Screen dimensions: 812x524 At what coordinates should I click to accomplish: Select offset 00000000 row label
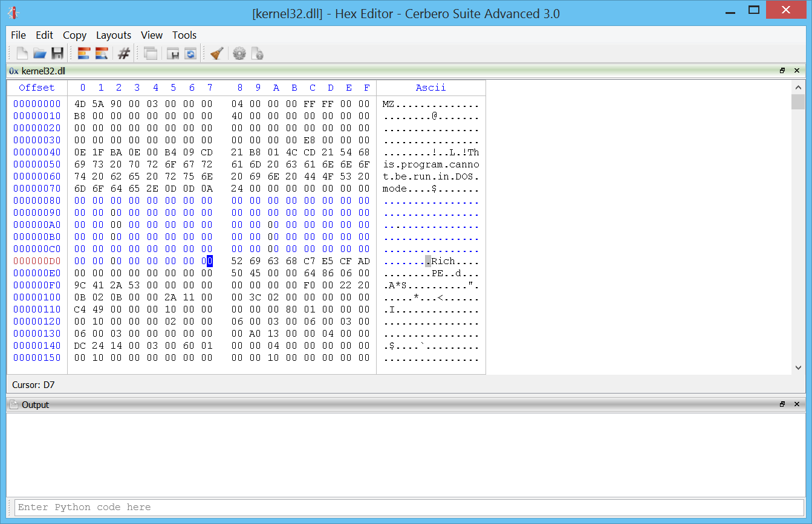coord(37,104)
